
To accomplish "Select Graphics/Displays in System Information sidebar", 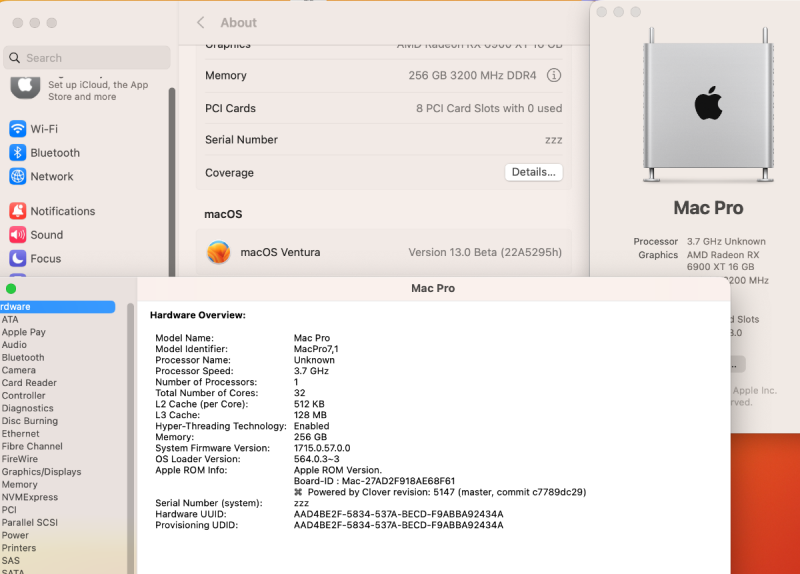I will tap(41, 471).
